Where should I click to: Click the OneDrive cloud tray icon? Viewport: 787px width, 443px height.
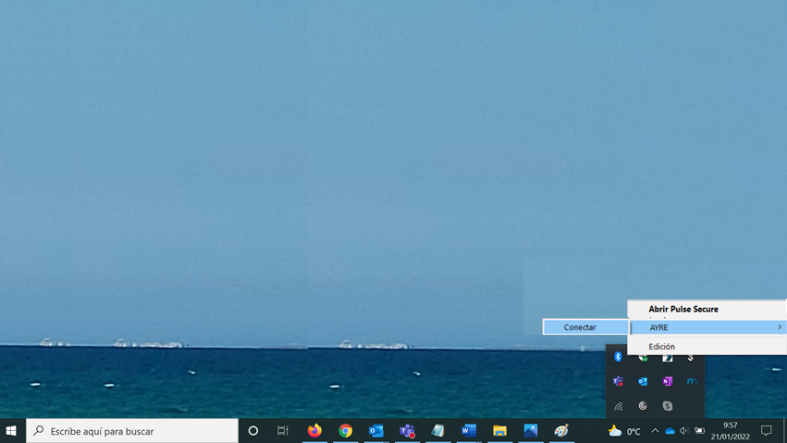(x=670, y=431)
